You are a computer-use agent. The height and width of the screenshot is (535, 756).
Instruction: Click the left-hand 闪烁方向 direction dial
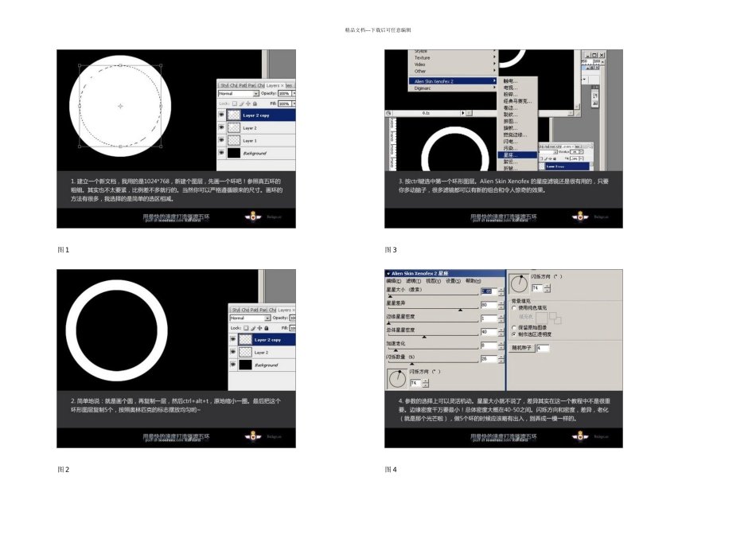pos(398,379)
